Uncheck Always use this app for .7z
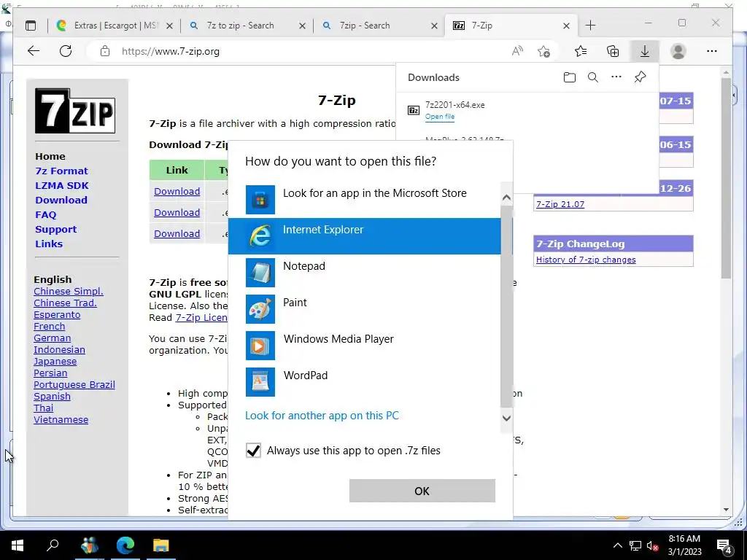The image size is (747, 560). tap(253, 451)
